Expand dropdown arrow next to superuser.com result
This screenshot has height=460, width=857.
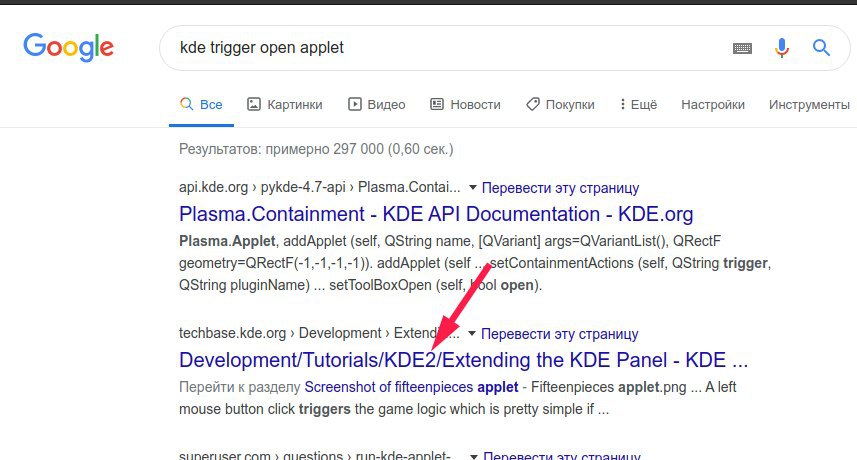(x=474, y=456)
